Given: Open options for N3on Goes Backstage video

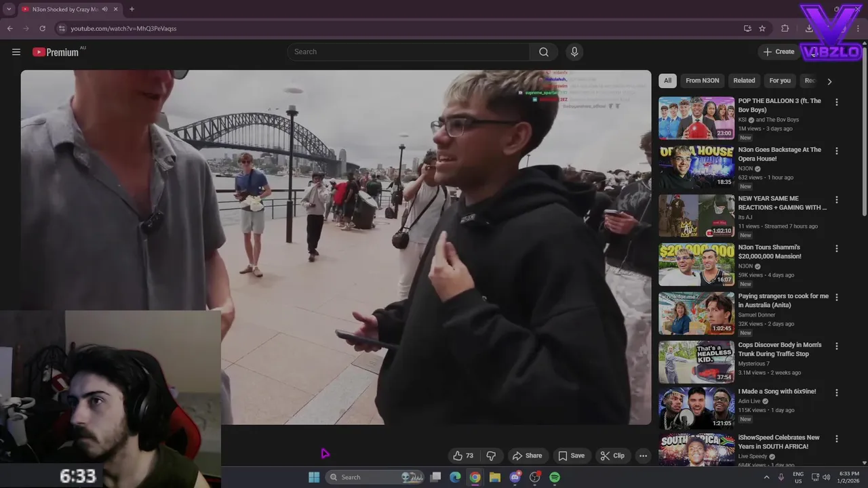Looking at the screenshot, I should (836, 150).
